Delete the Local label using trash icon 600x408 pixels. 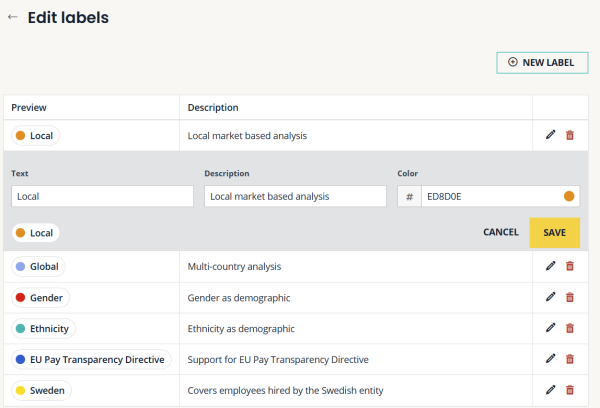click(570, 135)
